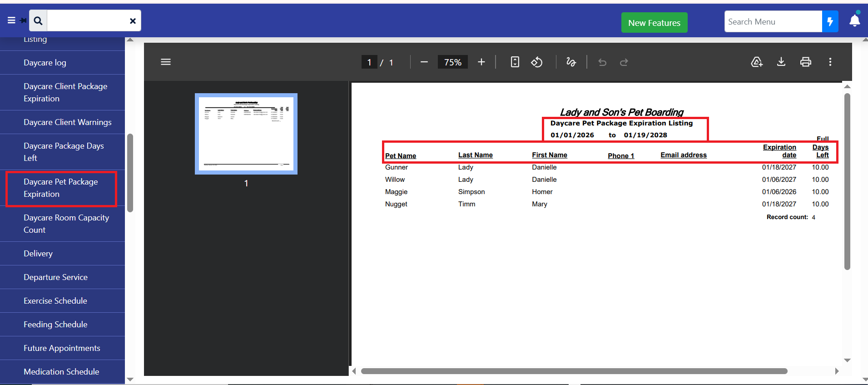The width and height of the screenshot is (868, 385).
Task: Click the Search Menu input field
Action: coord(773,22)
